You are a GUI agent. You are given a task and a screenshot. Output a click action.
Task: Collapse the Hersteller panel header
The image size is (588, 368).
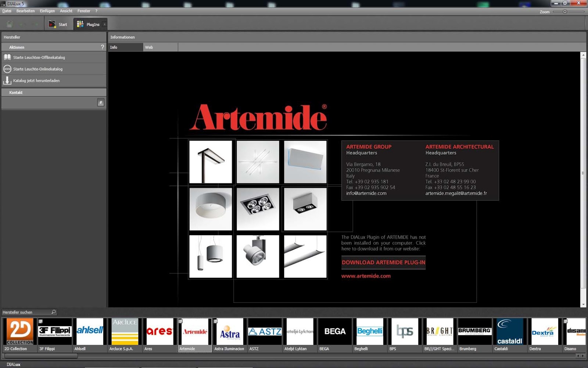[54, 37]
